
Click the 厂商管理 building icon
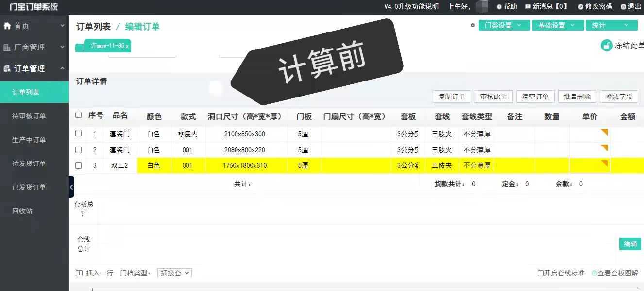(7, 47)
